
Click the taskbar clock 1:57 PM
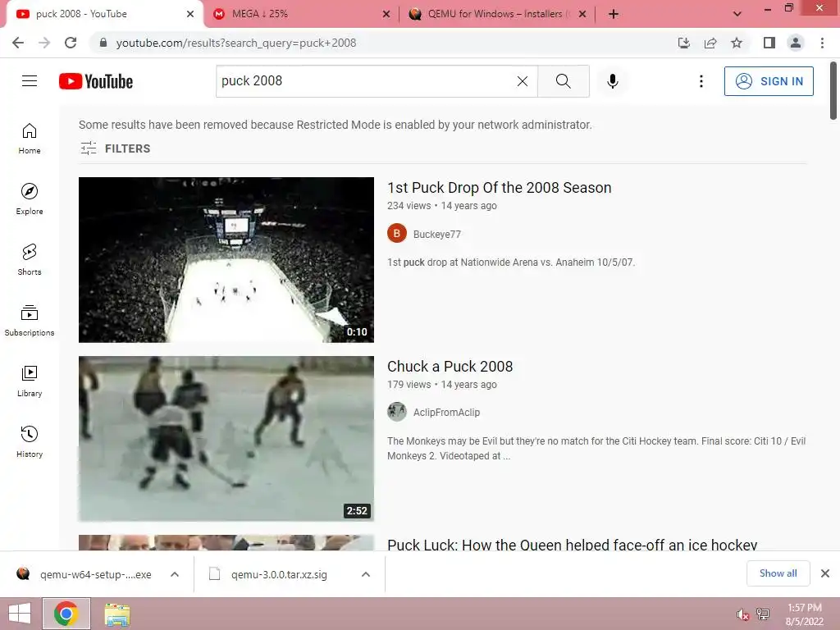pyautogui.click(x=804, y=608)
